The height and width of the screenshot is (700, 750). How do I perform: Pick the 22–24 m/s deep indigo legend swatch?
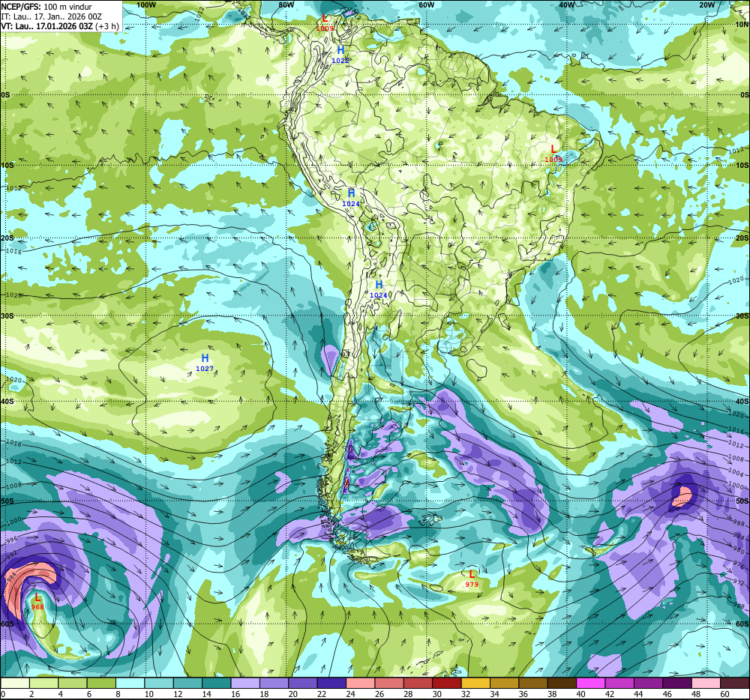pos(331,684)
